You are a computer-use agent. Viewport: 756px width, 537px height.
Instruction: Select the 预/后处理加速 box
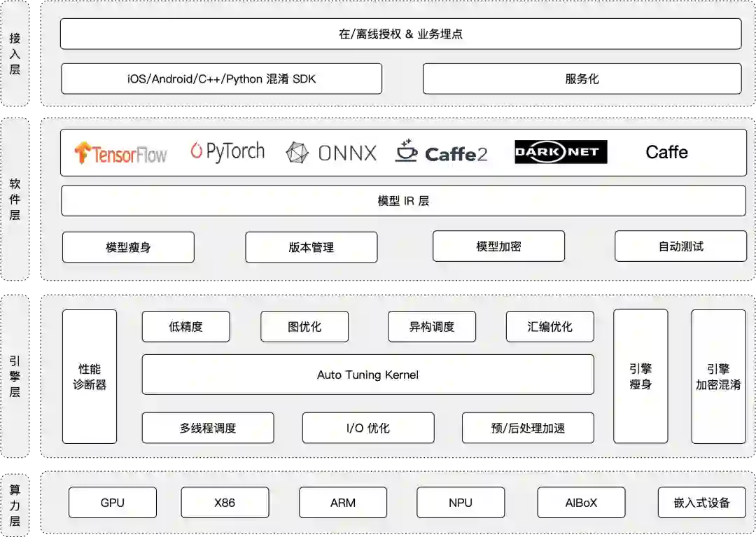[528, 428]
